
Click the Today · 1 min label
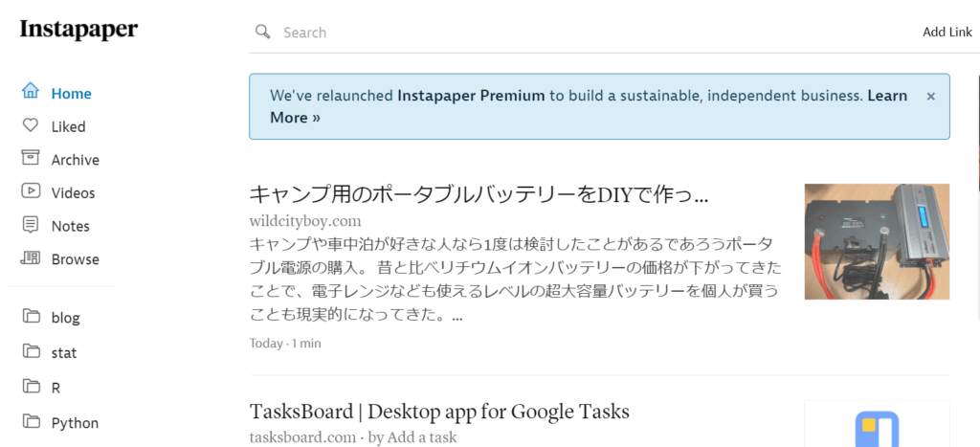pyautogui.click(x=285, y=344)
